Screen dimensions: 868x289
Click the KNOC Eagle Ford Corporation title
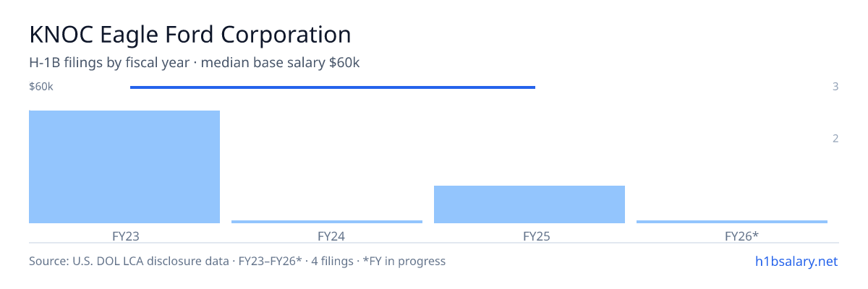[190, 35]
